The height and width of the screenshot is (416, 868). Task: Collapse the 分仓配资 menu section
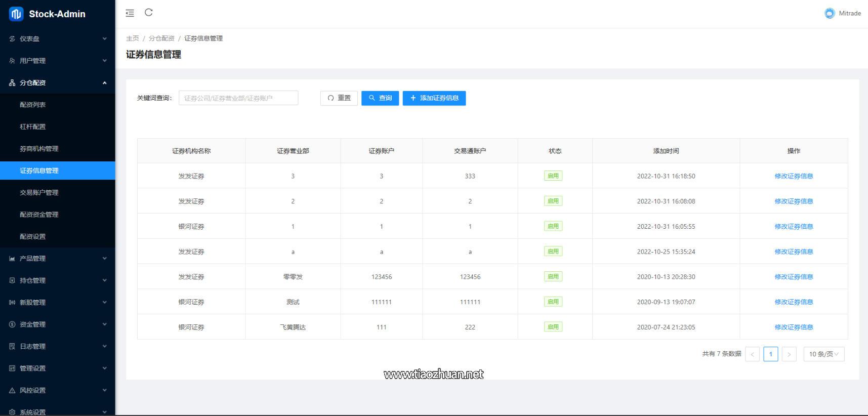point(57,83)
